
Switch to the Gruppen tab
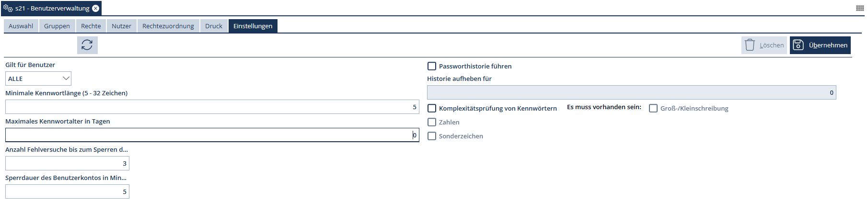57,26
